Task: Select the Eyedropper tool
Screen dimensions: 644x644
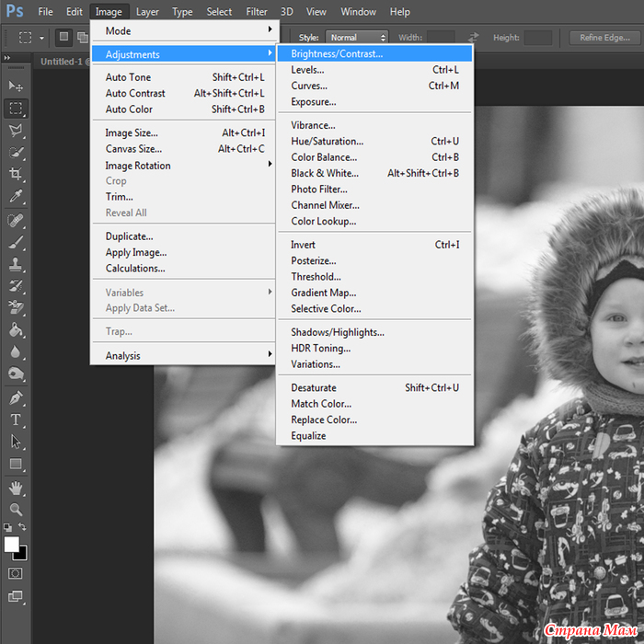Action: [x=16, y=196]
